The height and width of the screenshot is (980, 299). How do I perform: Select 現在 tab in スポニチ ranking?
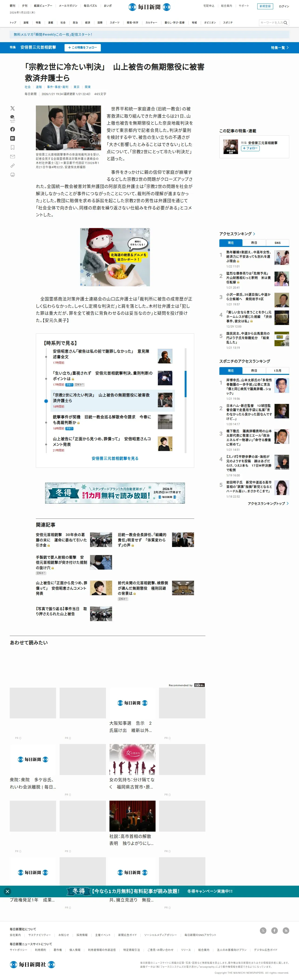pos(231,371)
